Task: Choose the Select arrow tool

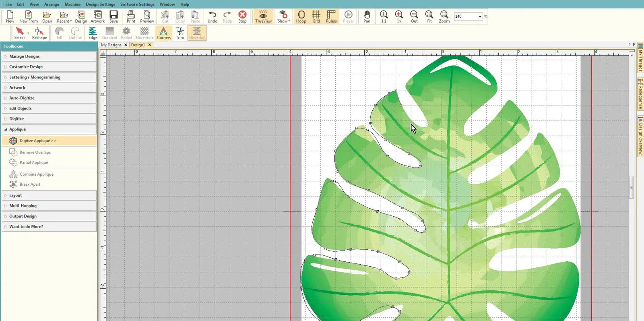Action: click(19, 33)
